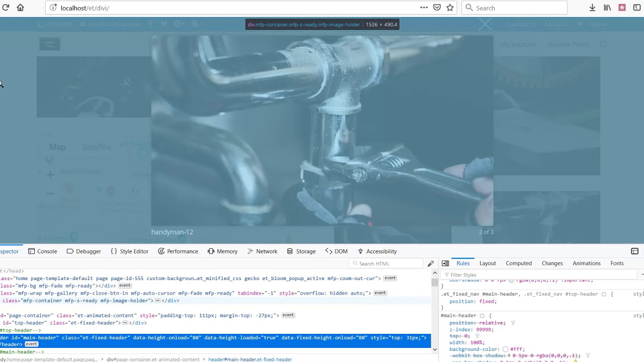This screenshot has height=362, width=644.
Task: Click event badge on page-container row
Action: point(288,315)
